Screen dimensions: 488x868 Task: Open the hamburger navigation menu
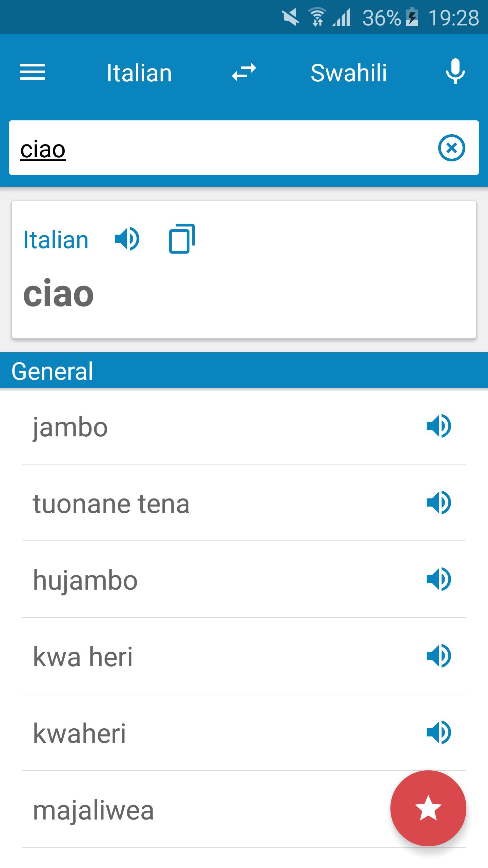(x=33, y=73)
